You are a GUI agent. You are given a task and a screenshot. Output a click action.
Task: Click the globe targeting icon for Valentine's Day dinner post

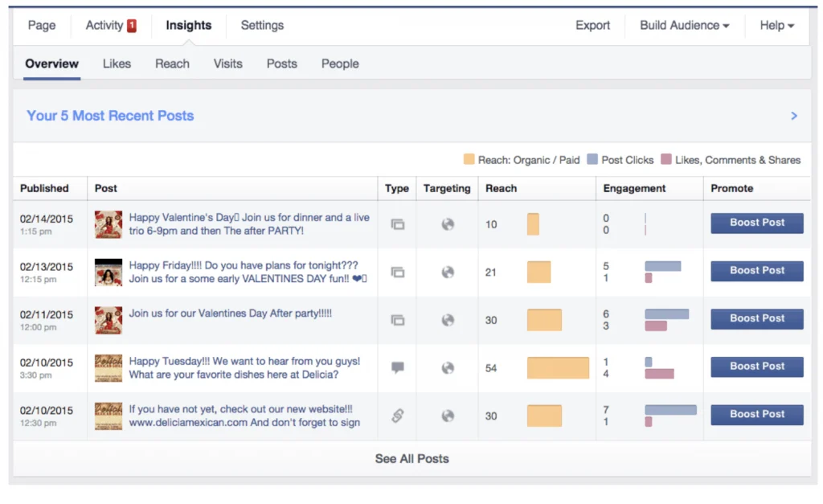[x=448, y=224]
